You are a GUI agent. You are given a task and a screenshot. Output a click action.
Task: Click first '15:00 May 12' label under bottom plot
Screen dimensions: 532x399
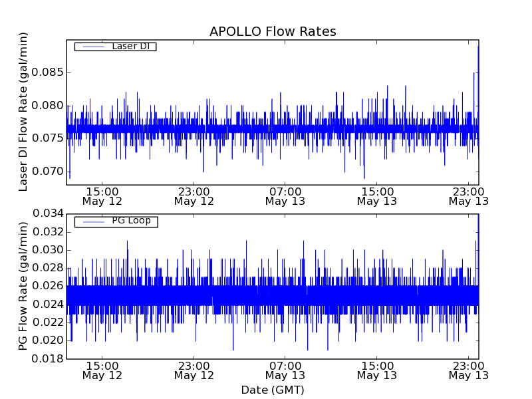coord(102,370)
